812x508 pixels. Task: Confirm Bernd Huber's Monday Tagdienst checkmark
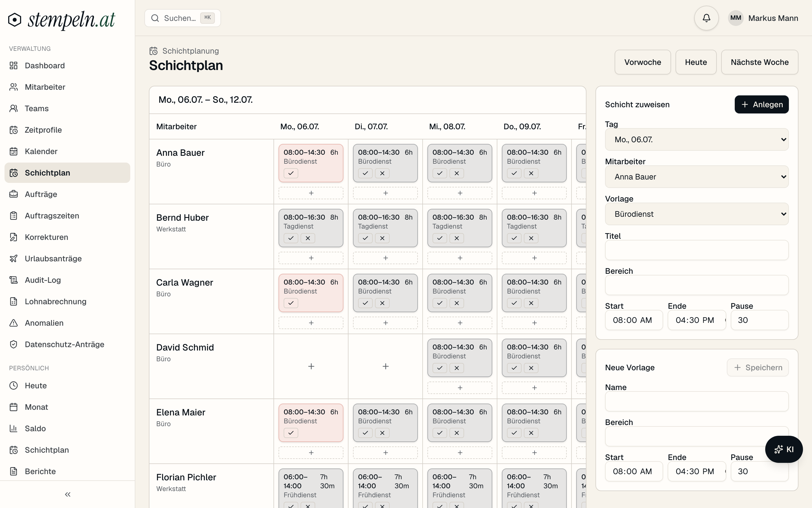(291, 238)
